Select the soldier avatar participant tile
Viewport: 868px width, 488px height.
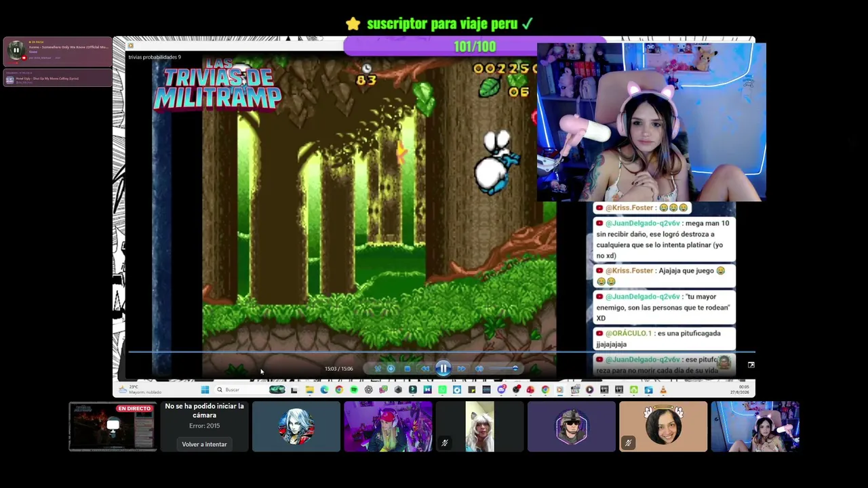tap(572, 426)
